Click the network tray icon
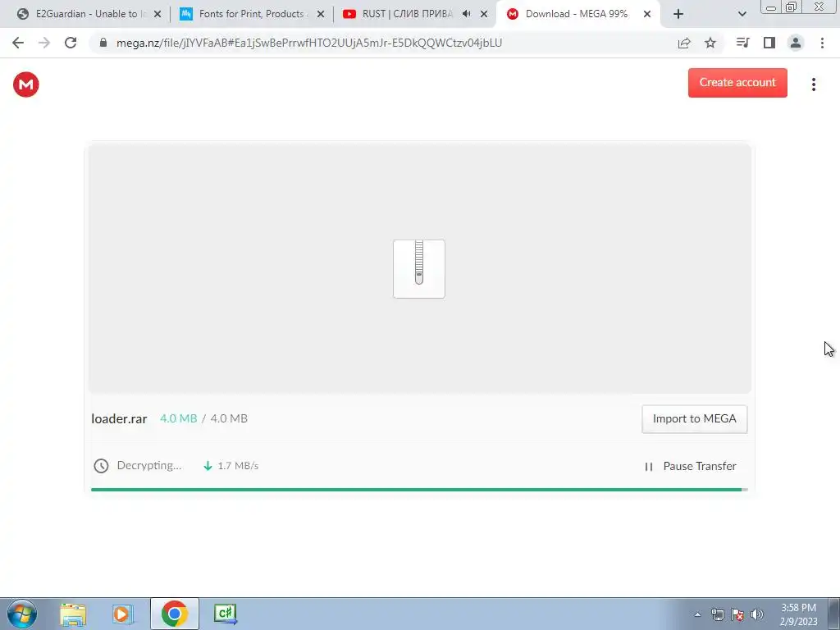Screen dimensions: 840x630 coord(717,614)
